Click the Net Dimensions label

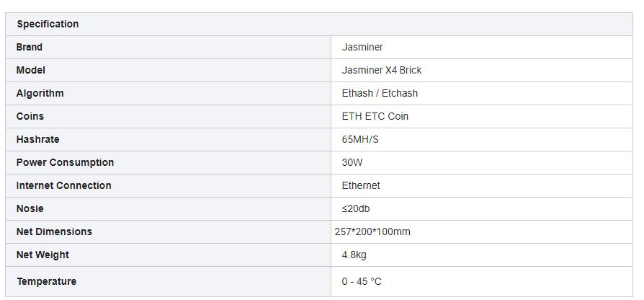pos(54,231)
